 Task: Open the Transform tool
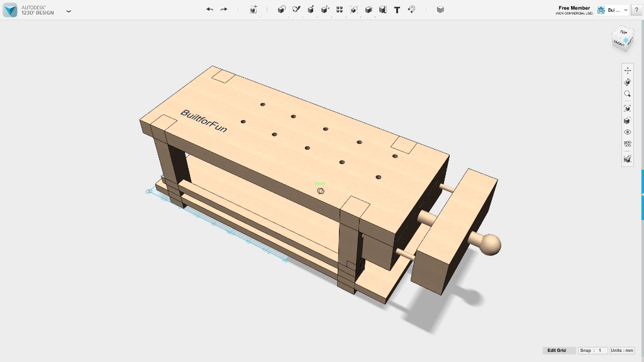253,9
